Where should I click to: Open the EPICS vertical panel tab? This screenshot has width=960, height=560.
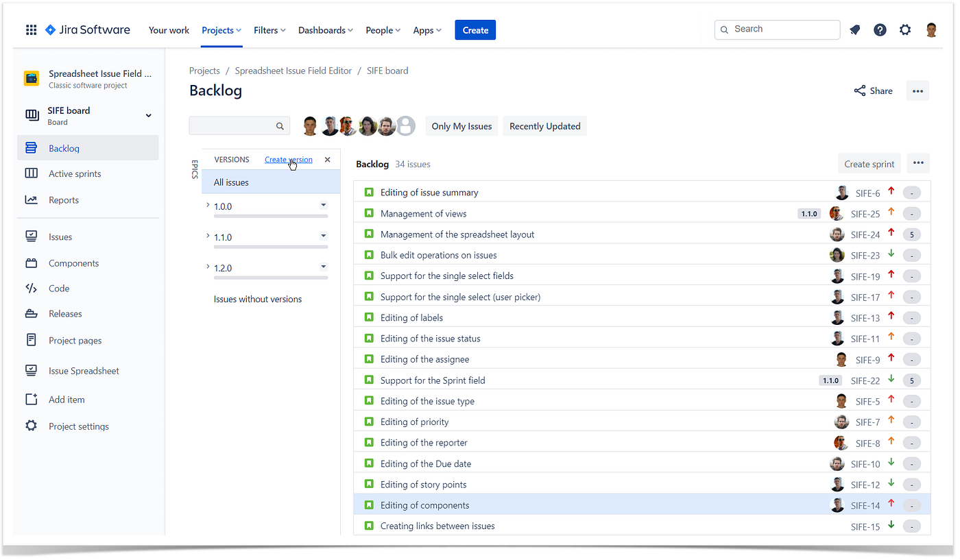[194, 169]
